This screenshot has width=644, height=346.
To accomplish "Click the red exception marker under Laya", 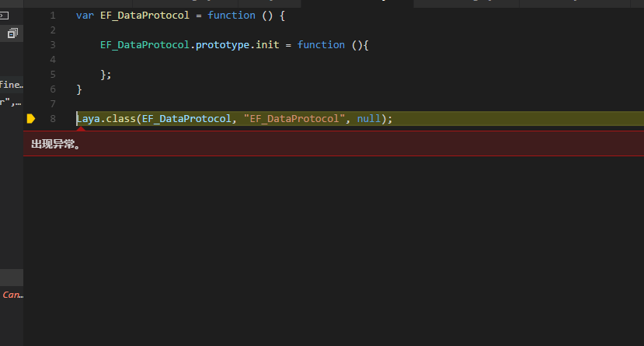I will (80, 128).
